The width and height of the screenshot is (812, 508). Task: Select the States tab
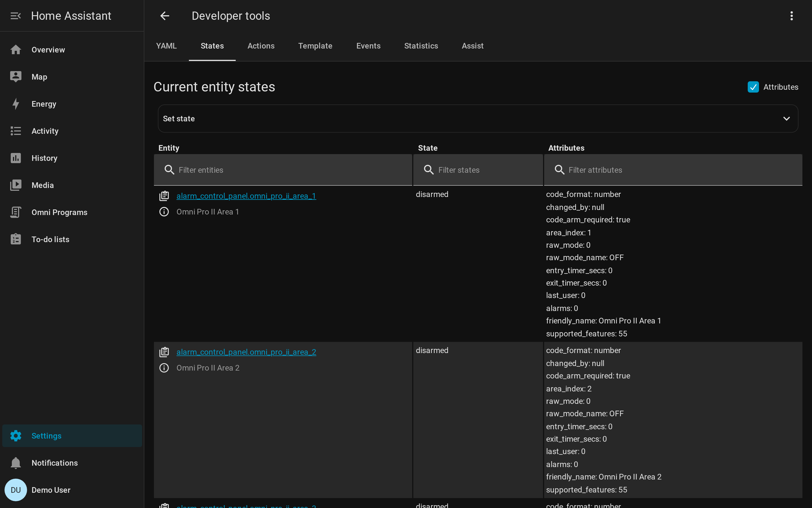pyautogui.click(x=212, y=46)
